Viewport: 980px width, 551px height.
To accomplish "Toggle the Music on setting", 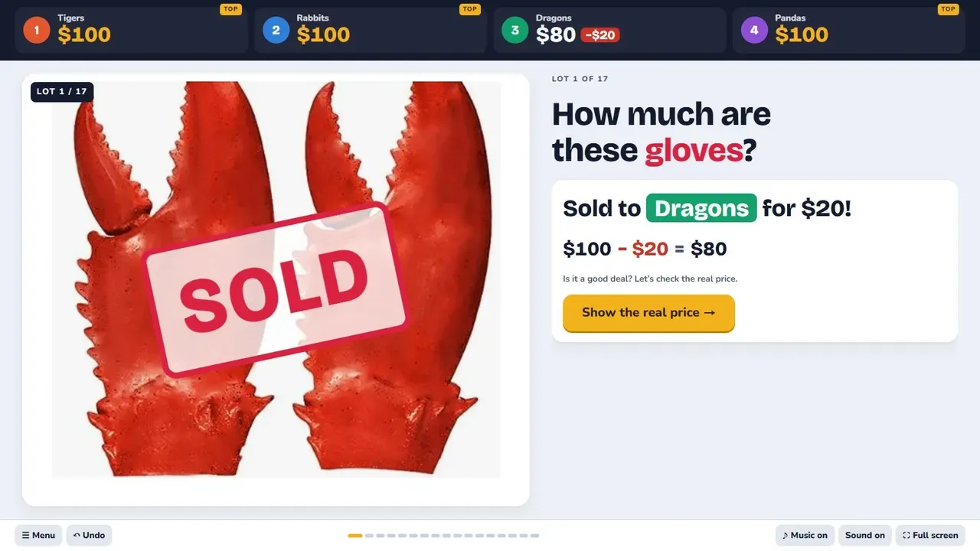I will pos(805,535).
